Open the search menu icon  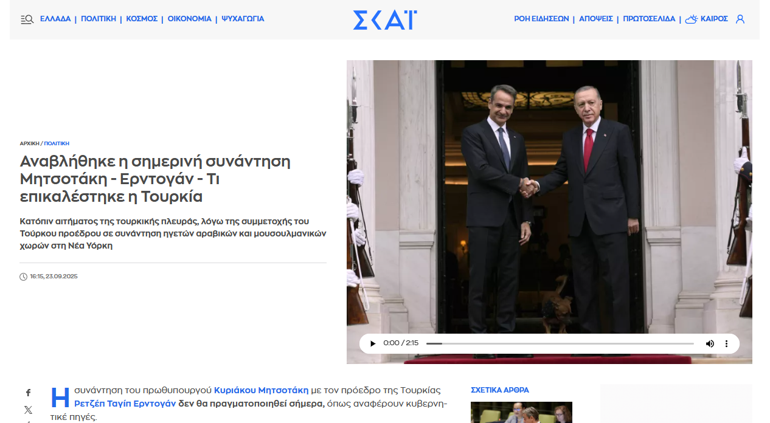[x=27, y=19]
